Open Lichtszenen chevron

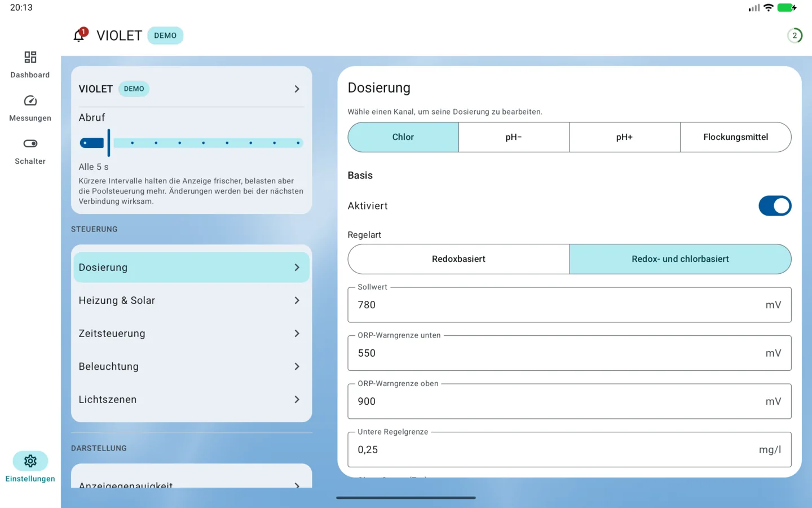297,400
